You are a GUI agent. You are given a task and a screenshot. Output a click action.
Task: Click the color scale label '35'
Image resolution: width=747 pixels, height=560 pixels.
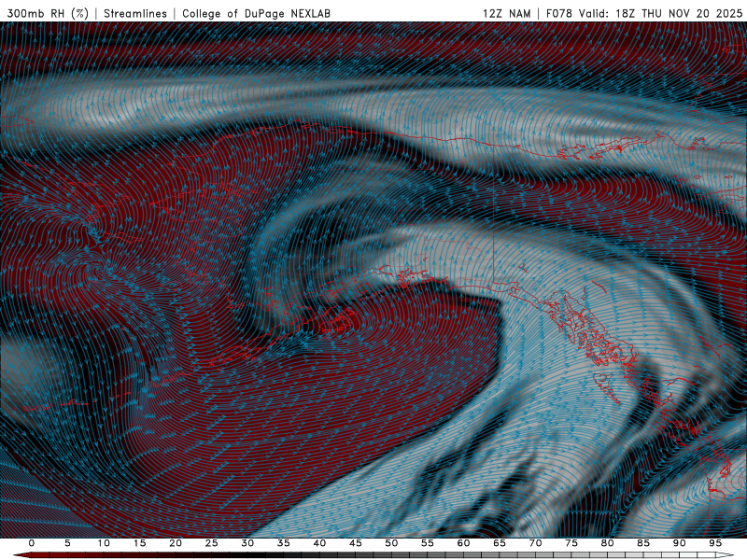284,543
